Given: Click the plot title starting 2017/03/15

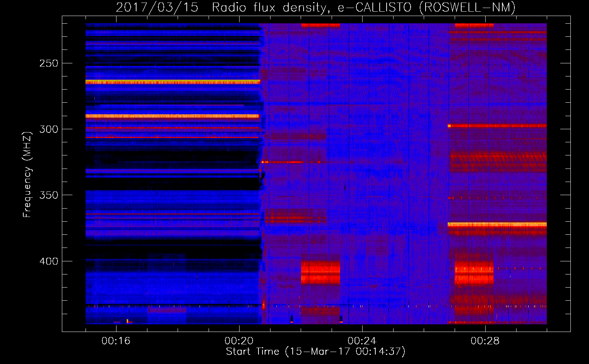Looking at the screenshot, I should click(x=316, y=7).
